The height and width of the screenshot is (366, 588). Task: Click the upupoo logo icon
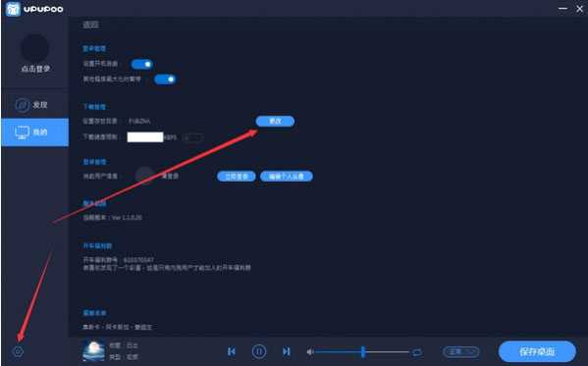click(x=13, y=9)
